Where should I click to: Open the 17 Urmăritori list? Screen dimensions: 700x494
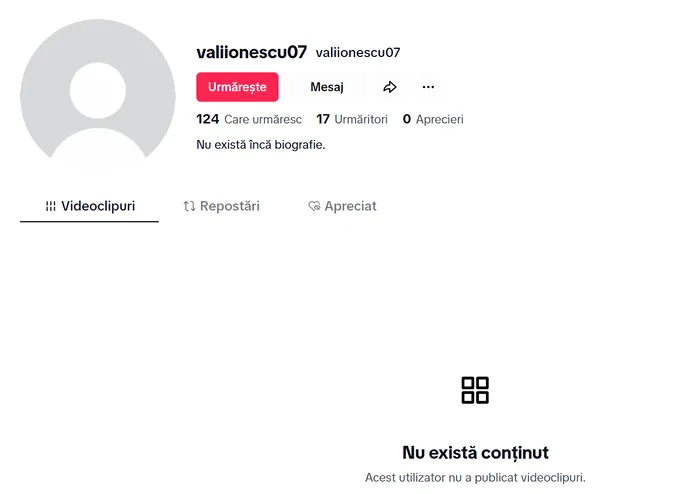tap(352, 119)
